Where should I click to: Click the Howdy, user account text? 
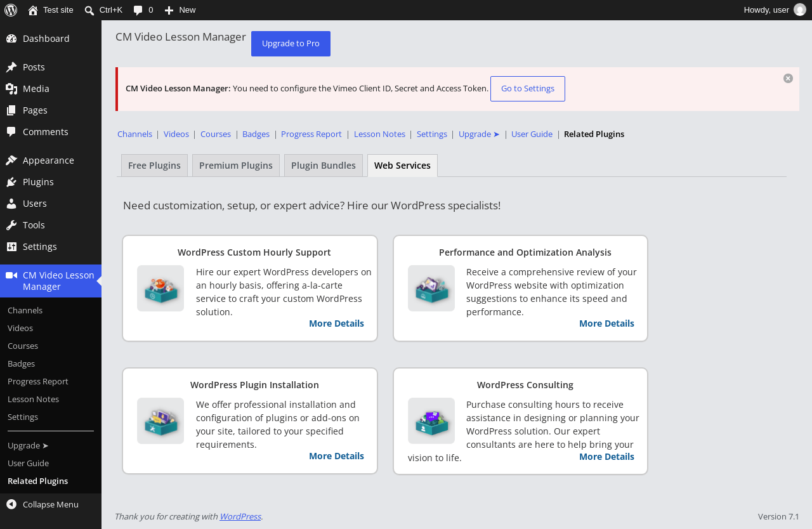pos(766,10)
